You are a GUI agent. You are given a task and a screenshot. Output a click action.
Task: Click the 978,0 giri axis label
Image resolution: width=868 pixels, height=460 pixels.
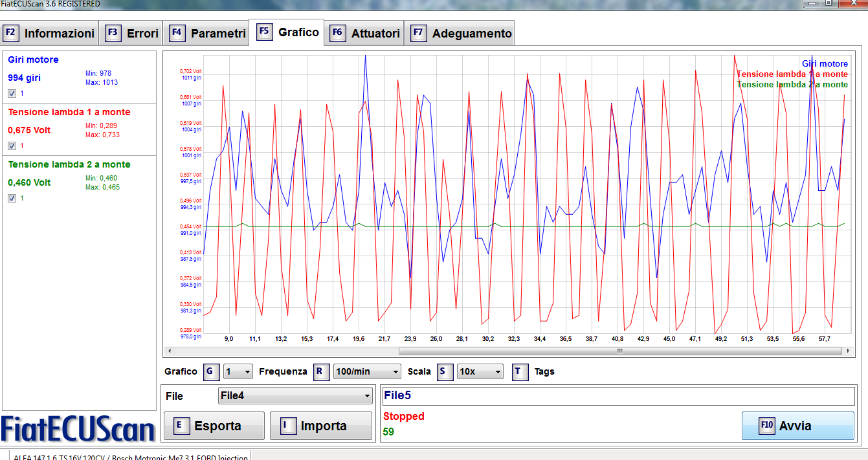[191, 336]
